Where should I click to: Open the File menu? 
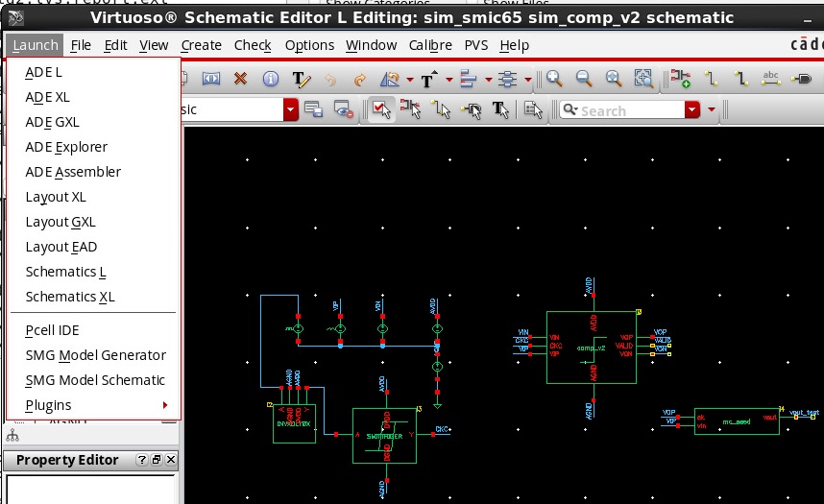[81, 45]
